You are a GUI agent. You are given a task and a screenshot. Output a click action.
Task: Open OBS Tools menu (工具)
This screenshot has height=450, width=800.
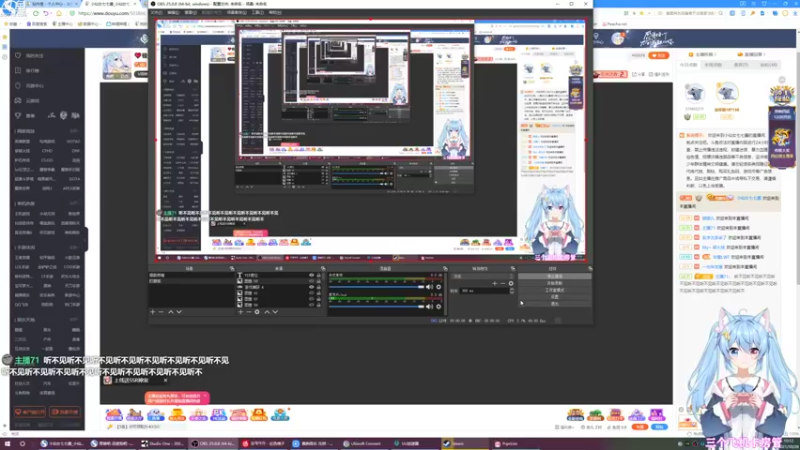pyautogui.click(x=258, y=12)
